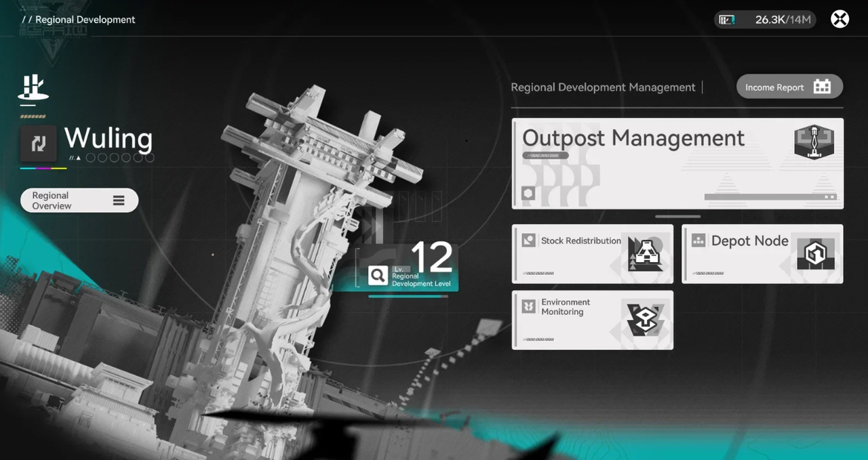Click the Regional Development Management heading
Screen dimensions: 868x460
603,87
